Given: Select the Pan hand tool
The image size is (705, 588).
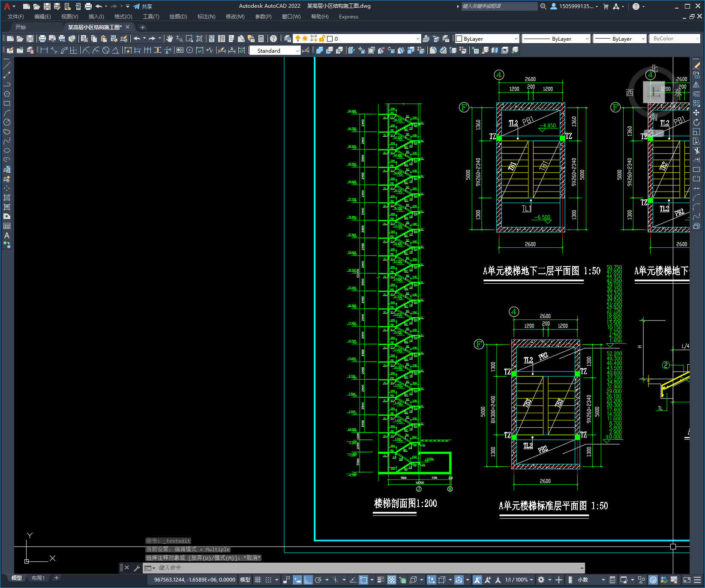Looking at the screenshot, I should point(169,39).
